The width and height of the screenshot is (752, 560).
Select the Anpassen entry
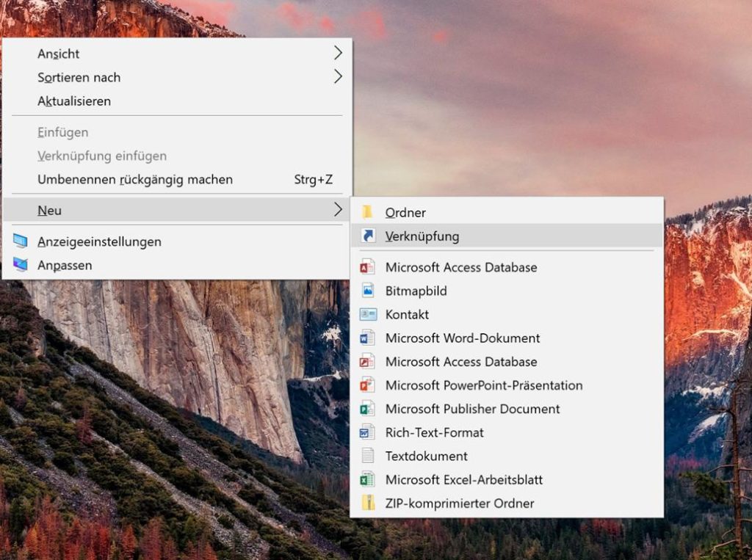tap(65, 265)
